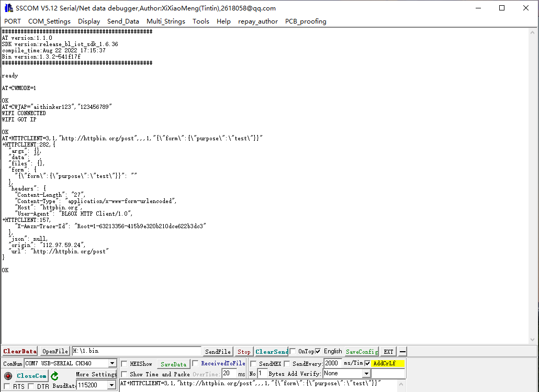Screen dimensions: 539x392
Task: Click the Bin version line
Action: click(x=41, y=57)
